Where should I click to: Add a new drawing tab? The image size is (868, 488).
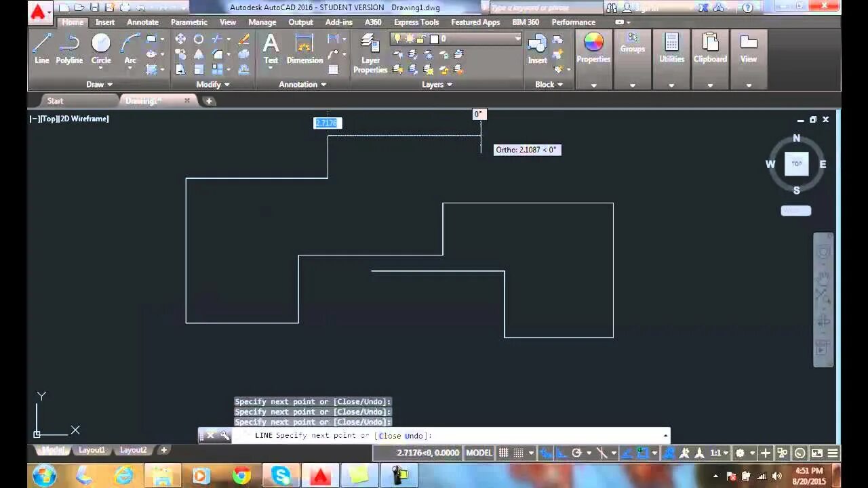[x=209, y=101]
